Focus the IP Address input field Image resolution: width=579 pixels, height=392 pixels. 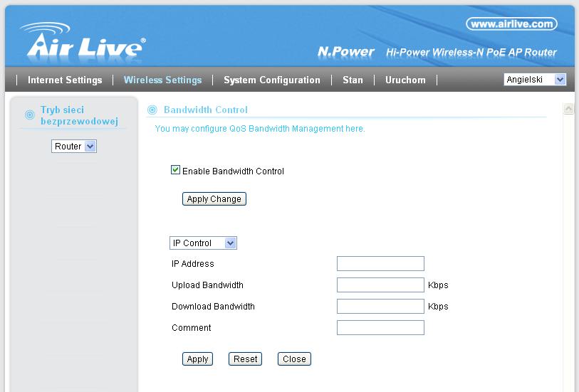pos(380,264)
